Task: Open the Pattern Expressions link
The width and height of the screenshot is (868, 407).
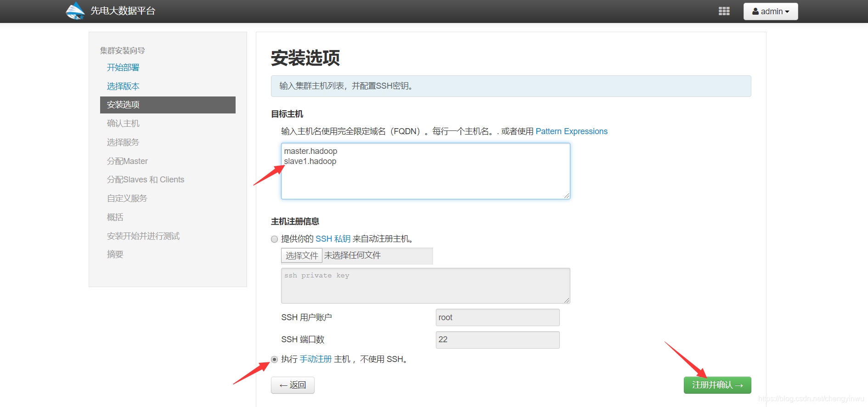Action: coord(571,131)
